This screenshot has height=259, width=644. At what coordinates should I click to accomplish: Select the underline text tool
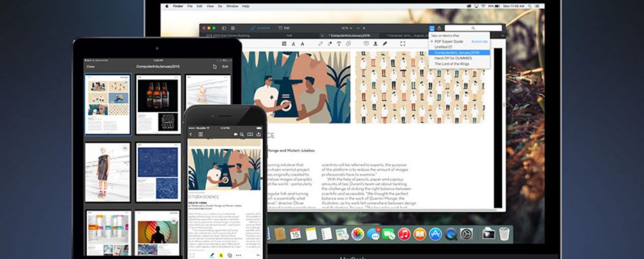pos(293,43)
